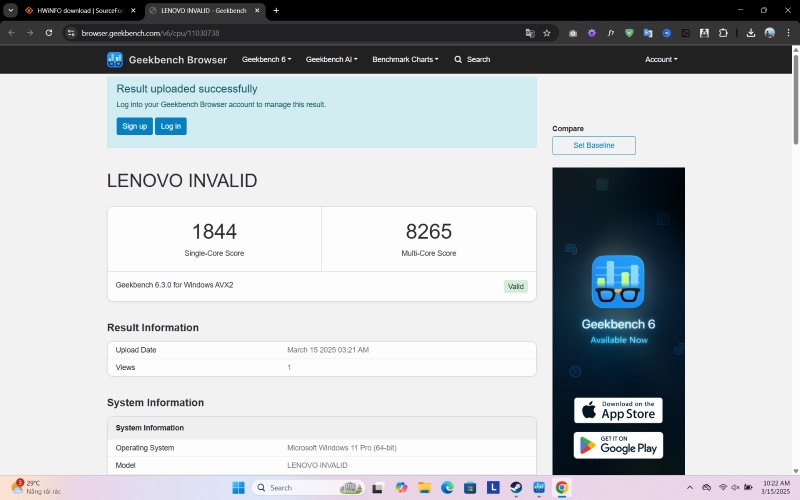This screenshot has height=500, width=800.
Task: Open the blue circular extension icon
Action: [x=667, y=33]
